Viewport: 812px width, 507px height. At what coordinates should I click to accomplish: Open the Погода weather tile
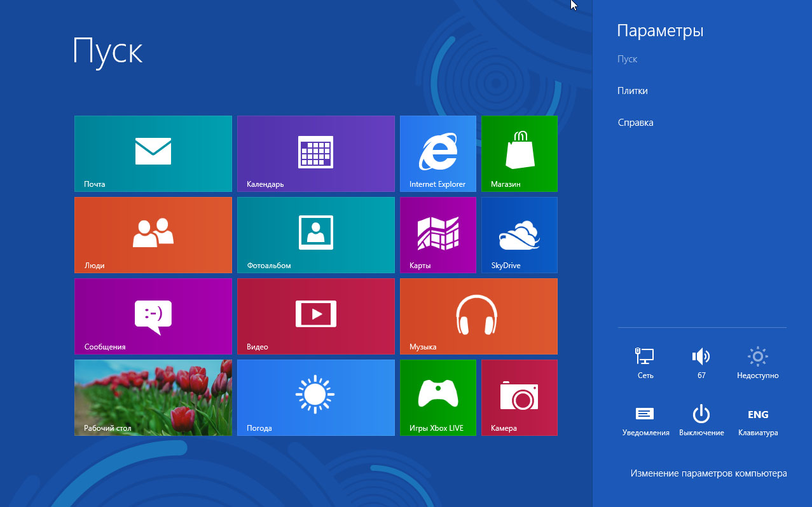tap(316, 398)
